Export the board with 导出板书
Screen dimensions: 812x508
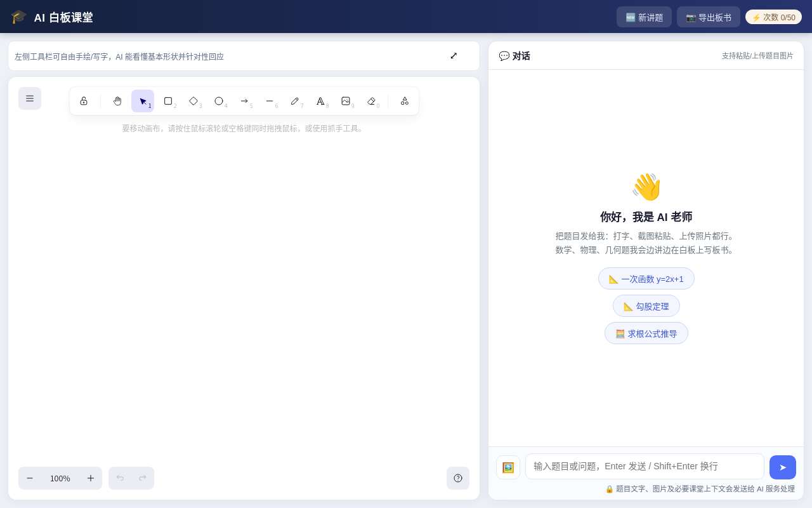709,17
